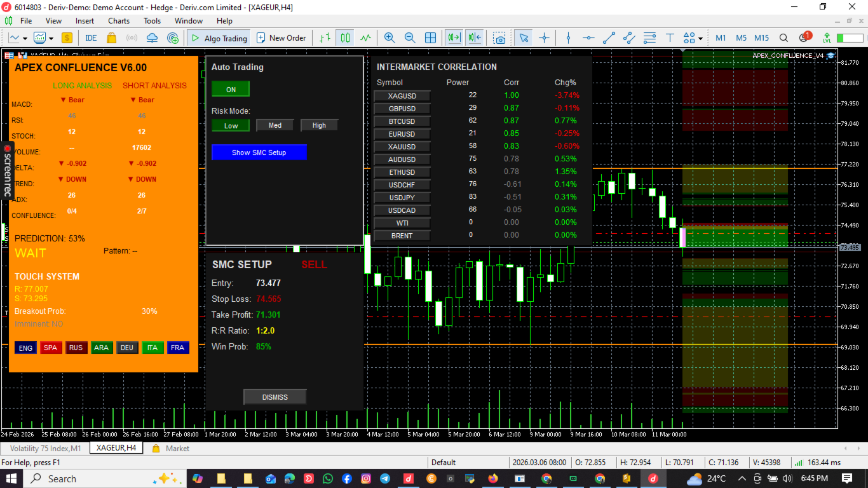Click the Signals broadcast icon in toolbar

point(132,38)
